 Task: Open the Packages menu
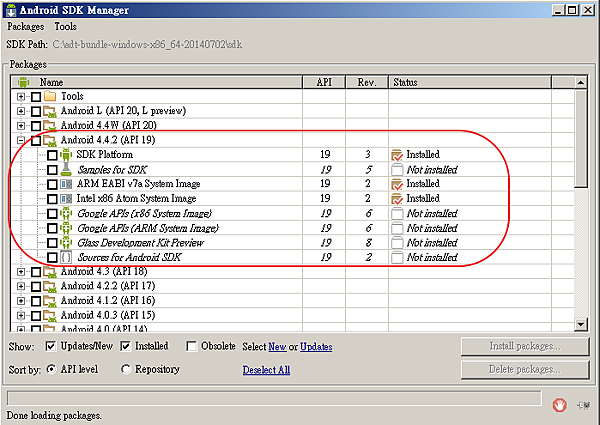pos(26,27)
